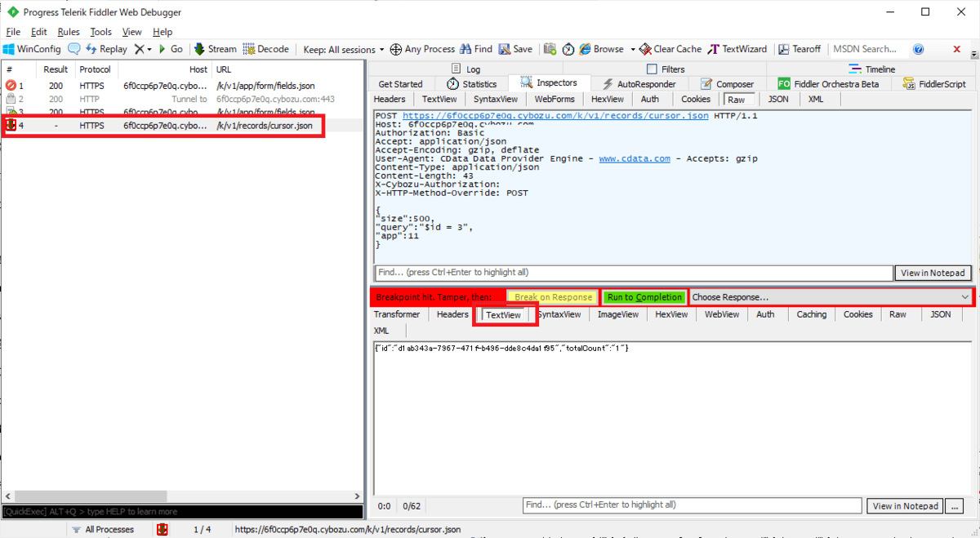
Task: Open the Help menu
Action: (163, 32)
